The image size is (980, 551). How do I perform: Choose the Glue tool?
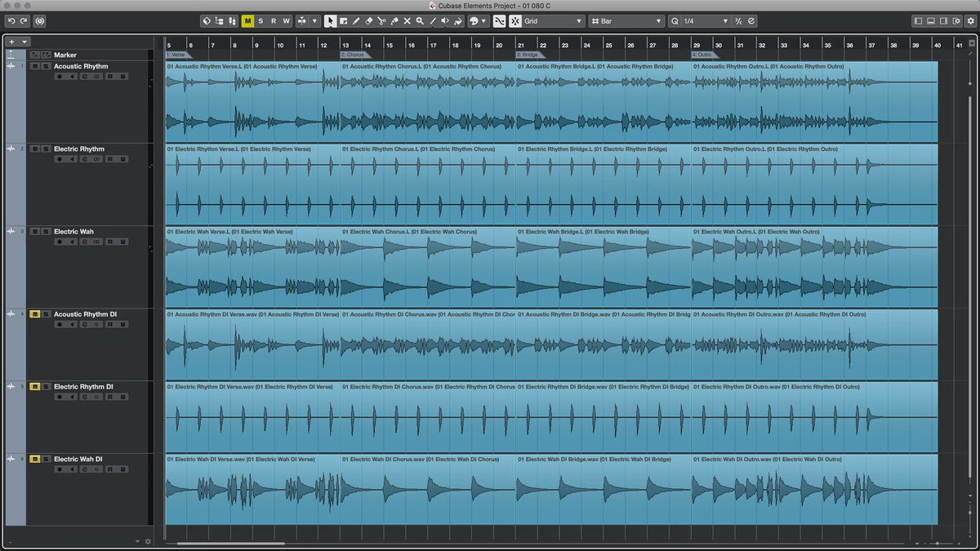pyautogui.click(x=394, y=21)
